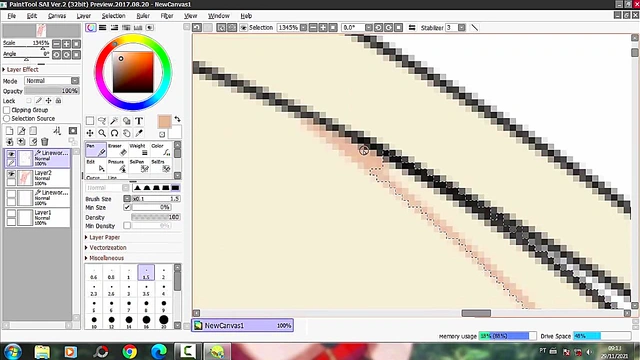Click the Undo arrow in toolbar
This screenshot has height=360, width=640.
point(197,27)
